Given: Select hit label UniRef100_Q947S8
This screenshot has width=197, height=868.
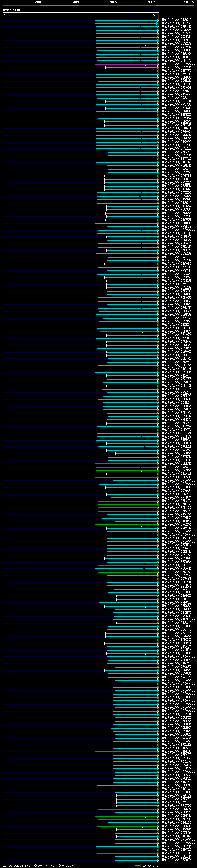Looking at the screenshot, I should [177, 176].
